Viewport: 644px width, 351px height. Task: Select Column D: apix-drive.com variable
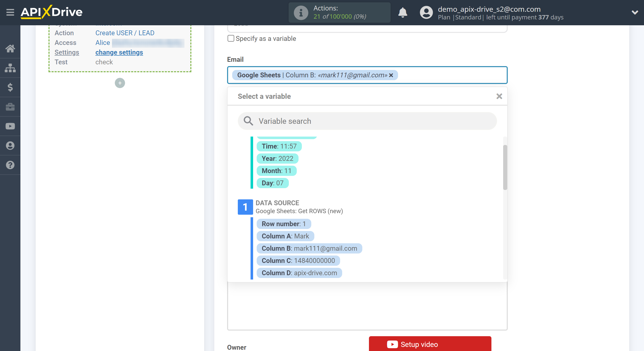(299, 273)
